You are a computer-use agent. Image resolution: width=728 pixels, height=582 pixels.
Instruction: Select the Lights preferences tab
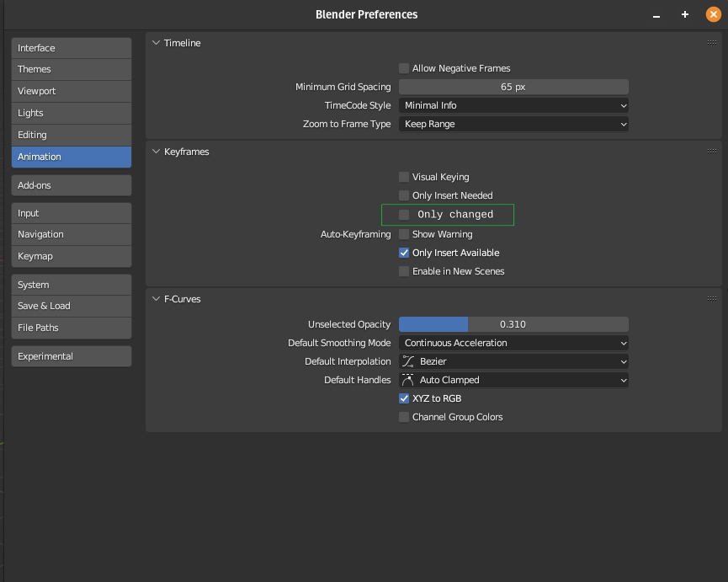pyautogui.click(x=72, y=113)
